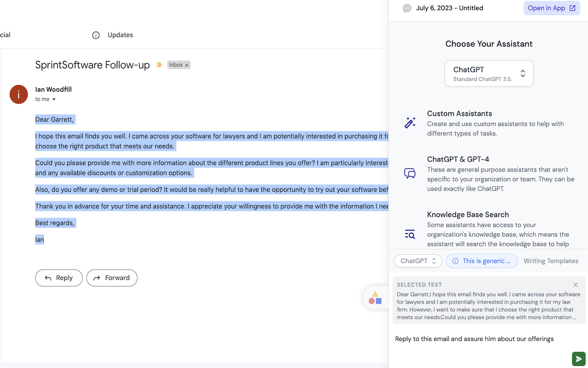The width and height of the screenshot is (588, 368).
Task: Click the Knowledge Base Search icon
Action: (410, 234)
